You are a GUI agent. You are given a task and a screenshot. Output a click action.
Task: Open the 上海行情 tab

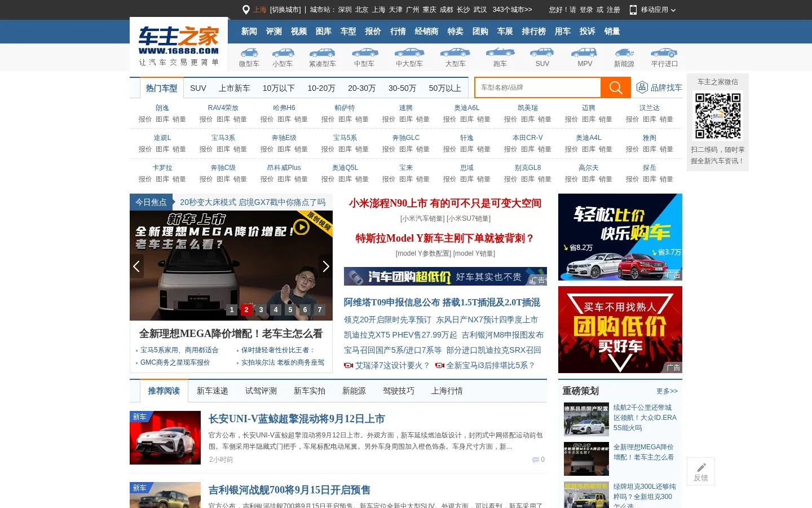447,391
